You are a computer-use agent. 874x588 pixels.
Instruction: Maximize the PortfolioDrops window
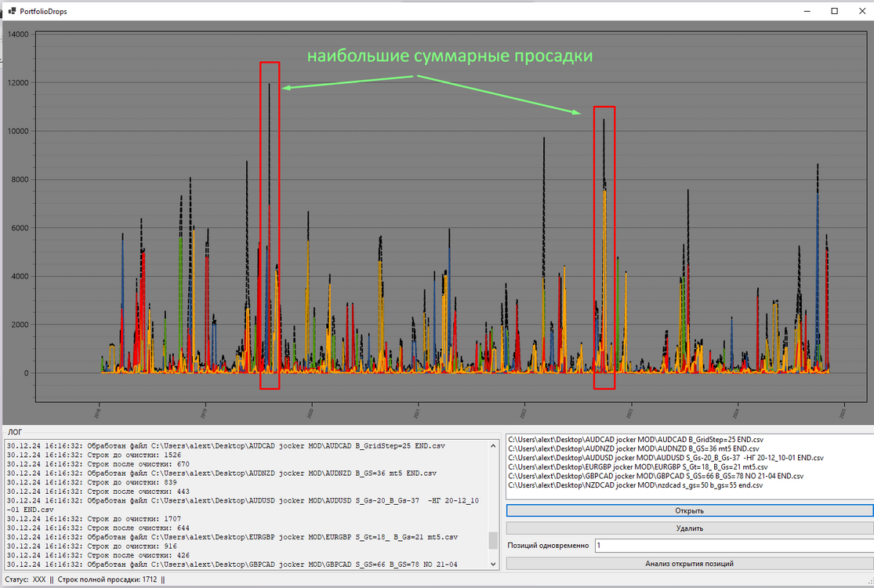click(835, 11)
